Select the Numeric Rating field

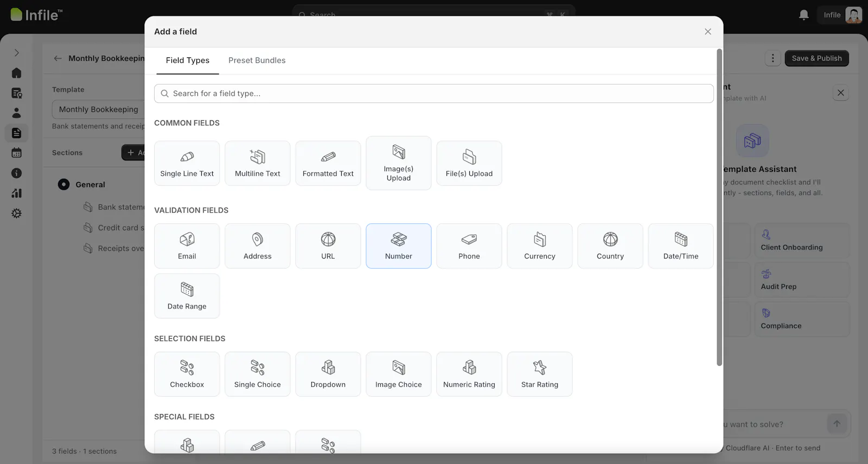pos(469,374)
